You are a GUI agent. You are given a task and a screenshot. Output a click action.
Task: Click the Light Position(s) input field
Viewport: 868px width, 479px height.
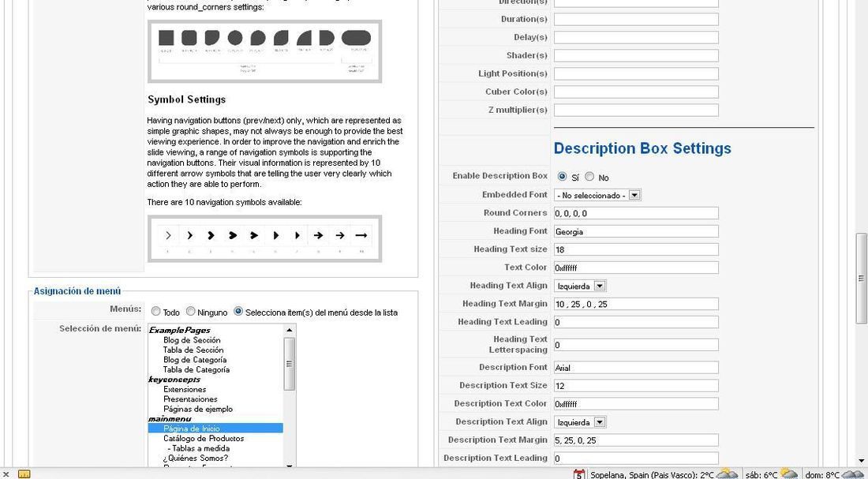636,73
